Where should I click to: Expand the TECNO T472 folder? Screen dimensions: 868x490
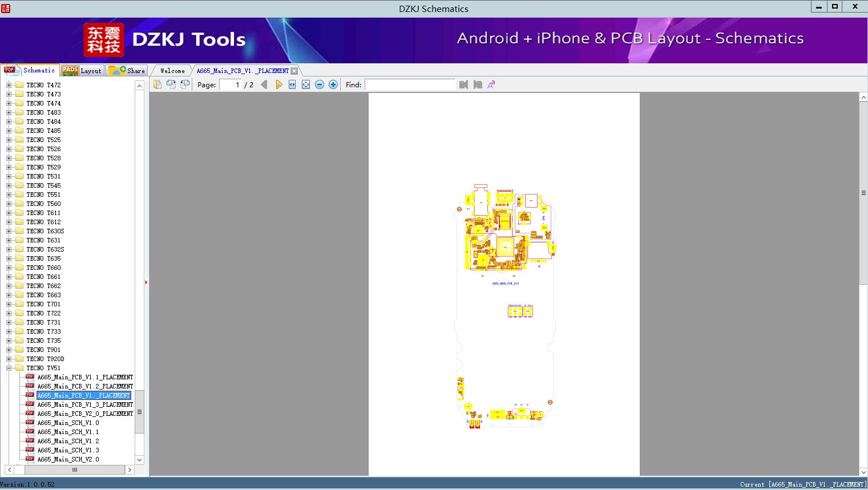click(x=9, y=85)
